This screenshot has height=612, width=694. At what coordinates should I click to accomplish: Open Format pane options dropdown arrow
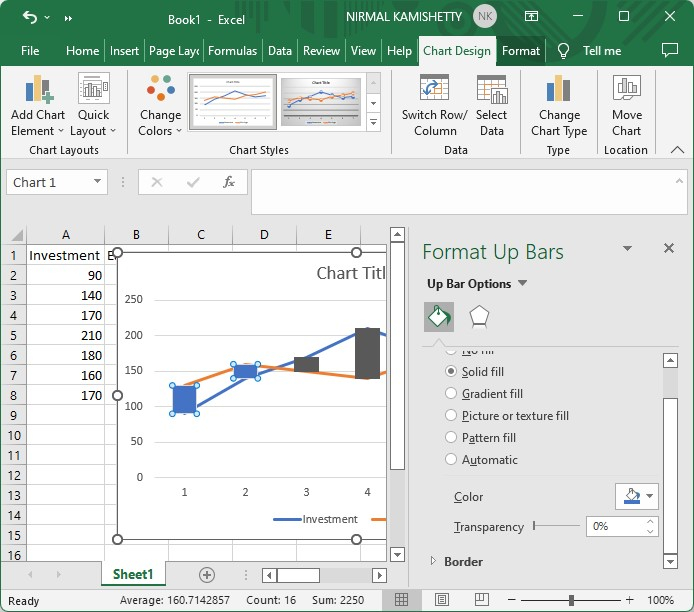click(x=627, y=248)
